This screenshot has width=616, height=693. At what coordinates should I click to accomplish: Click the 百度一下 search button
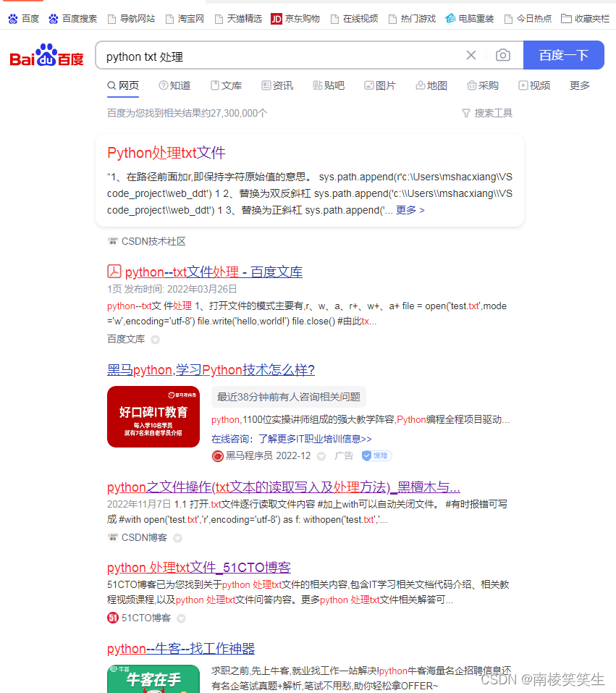tap(563, 55)
